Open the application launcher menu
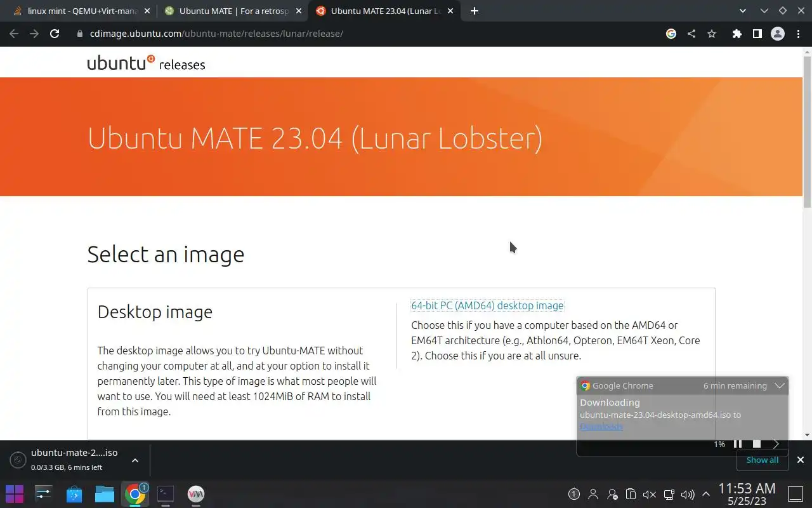The height and width of the screenshot is (508, 812). pyautogui.click(x=15, y=493)
